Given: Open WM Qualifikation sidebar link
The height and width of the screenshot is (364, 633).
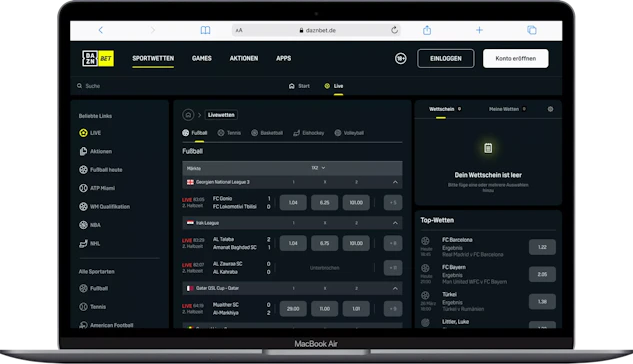Looking at the screenshot, I should coord(105,207).
